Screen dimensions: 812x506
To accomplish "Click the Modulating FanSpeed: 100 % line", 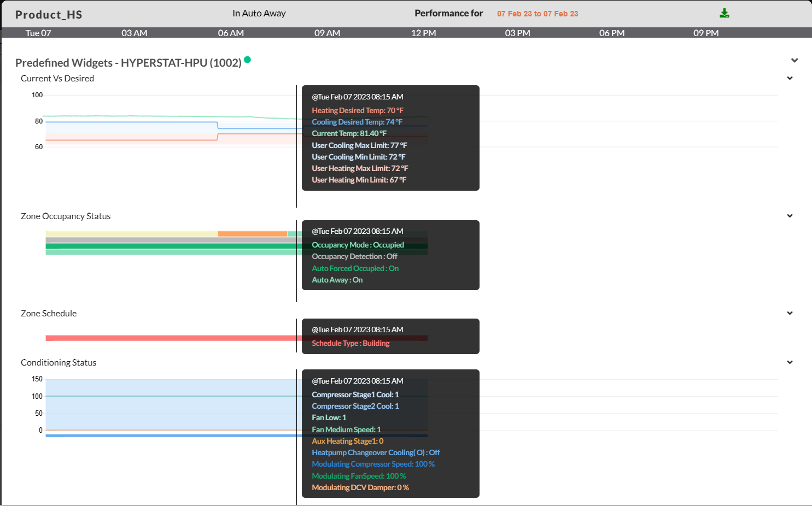I will click(x=359, y=476).
